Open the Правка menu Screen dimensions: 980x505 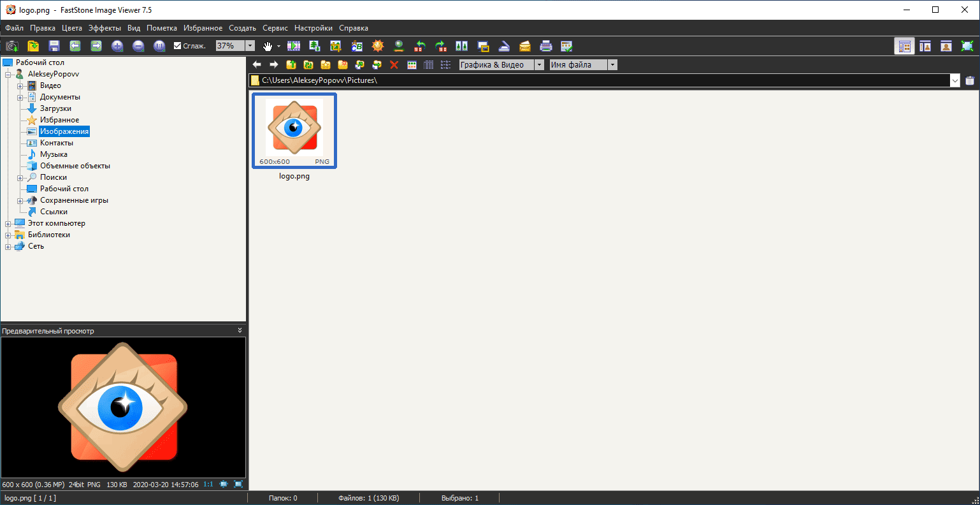[x=43, y=28]
